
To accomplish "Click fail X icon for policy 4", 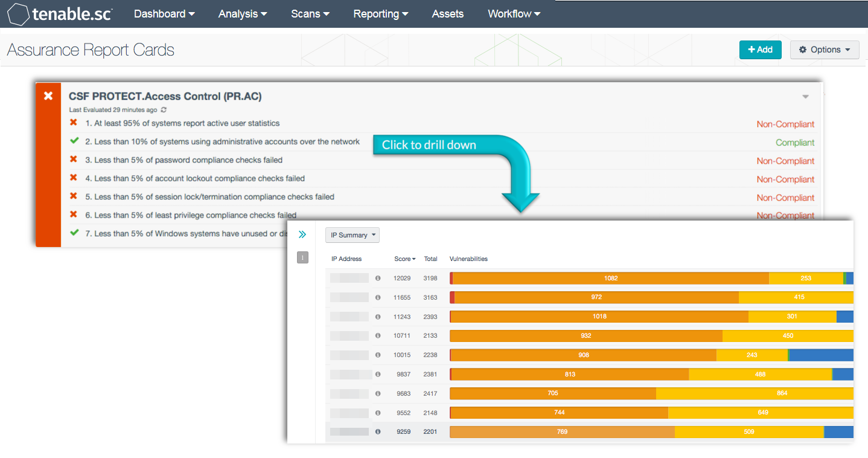I will tap(74, 178).
